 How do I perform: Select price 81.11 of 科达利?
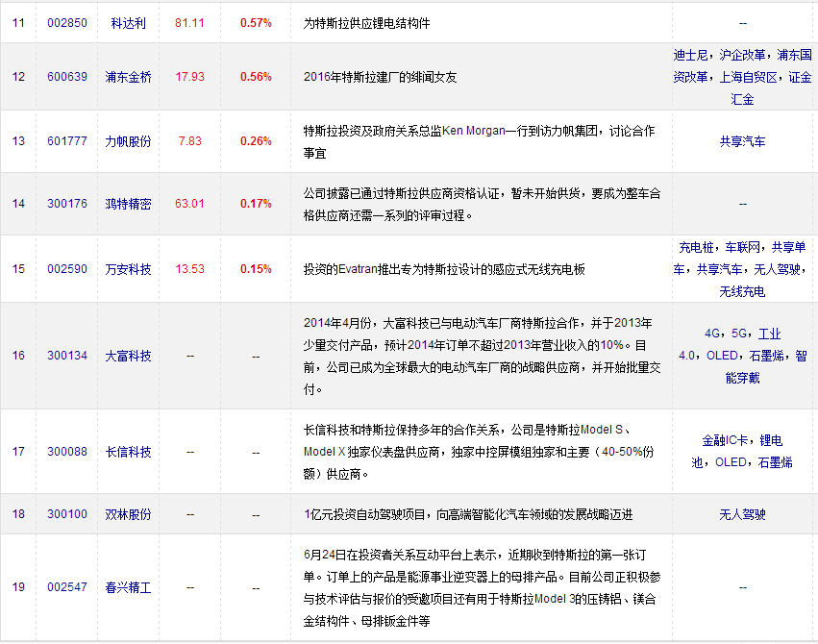[x=189, y=23]
